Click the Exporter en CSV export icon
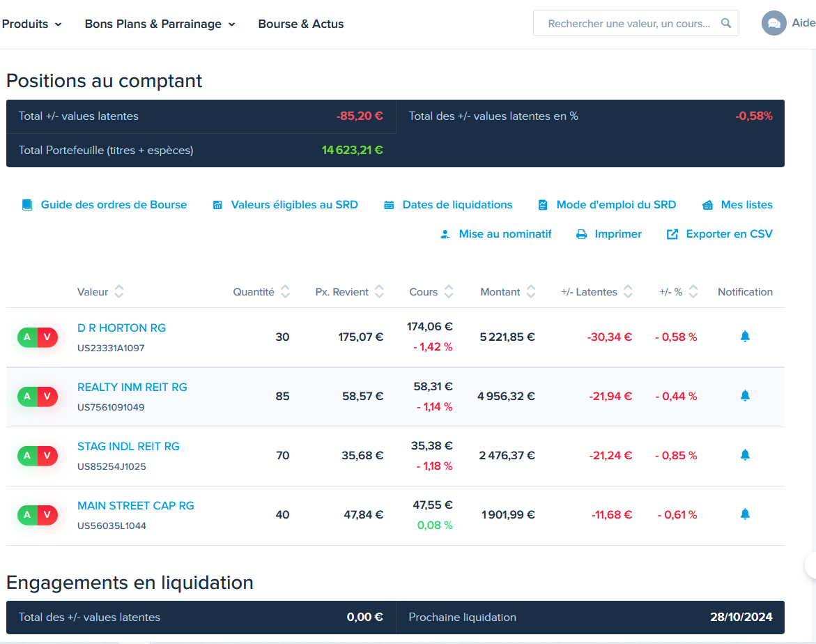This screenshot has height=644, width=816. (672, 234)
